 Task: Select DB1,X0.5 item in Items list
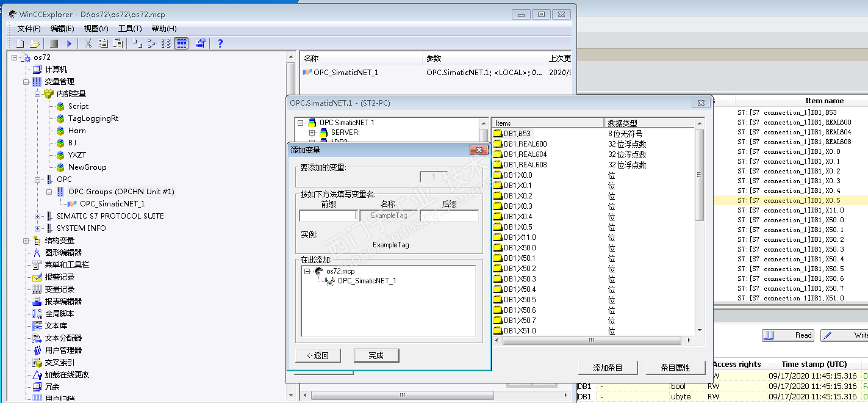[518, 227]
